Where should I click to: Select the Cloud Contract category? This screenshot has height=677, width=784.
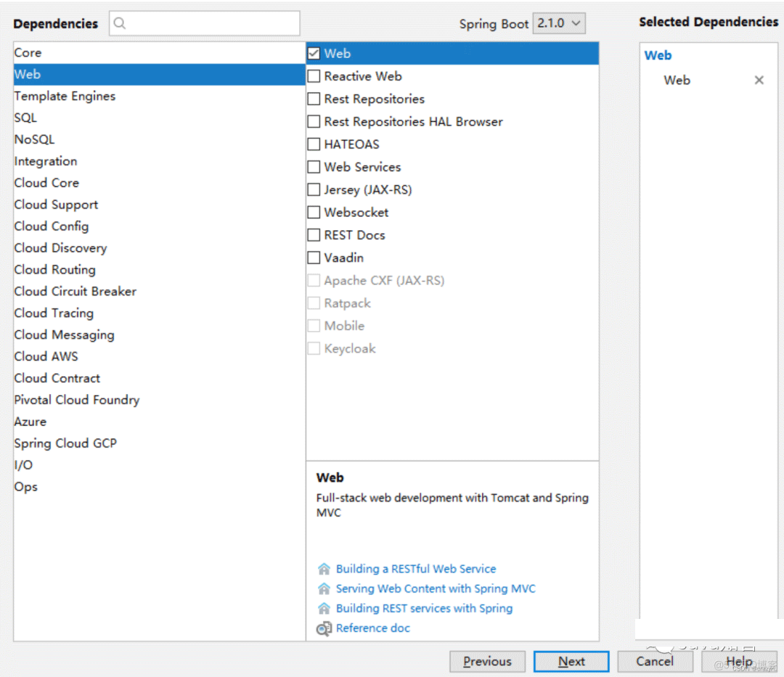[159, 378]
